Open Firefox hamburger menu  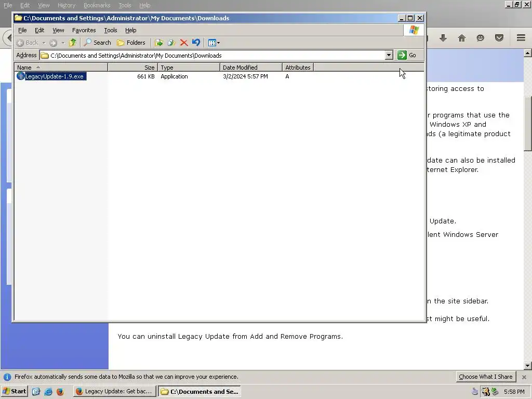tap(521, 37)
